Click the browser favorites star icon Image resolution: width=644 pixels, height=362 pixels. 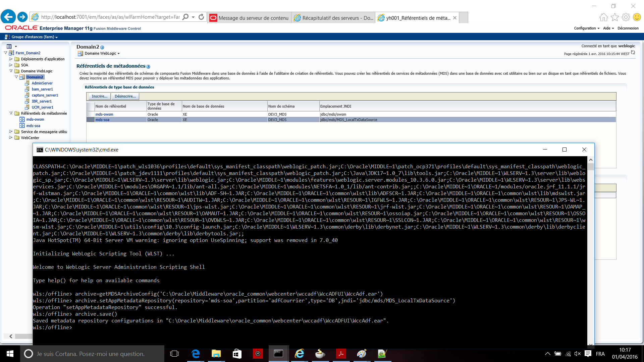pyautogui.click(x=615, y=17)
